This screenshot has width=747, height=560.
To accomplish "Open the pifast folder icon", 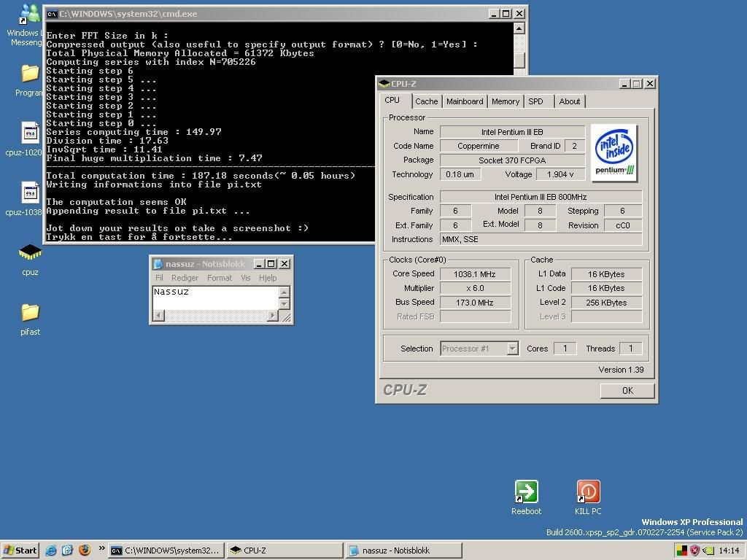I will (x=30, y=312).
